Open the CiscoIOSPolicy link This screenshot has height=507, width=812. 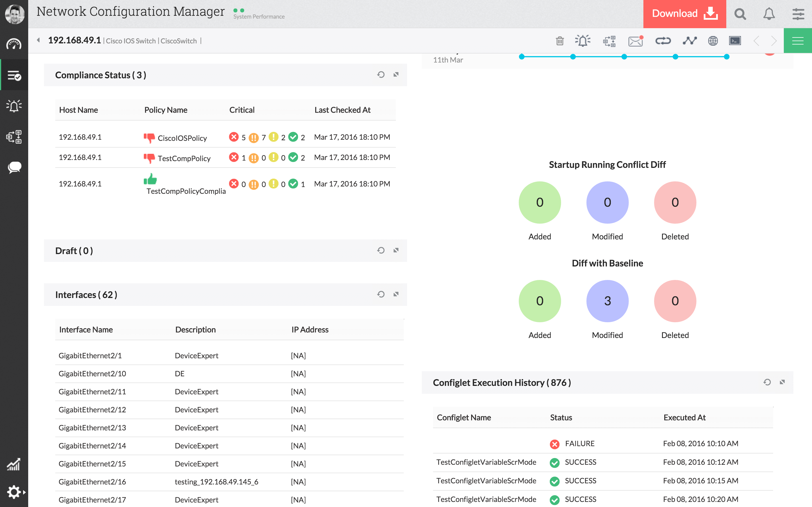tap(182, 138)
